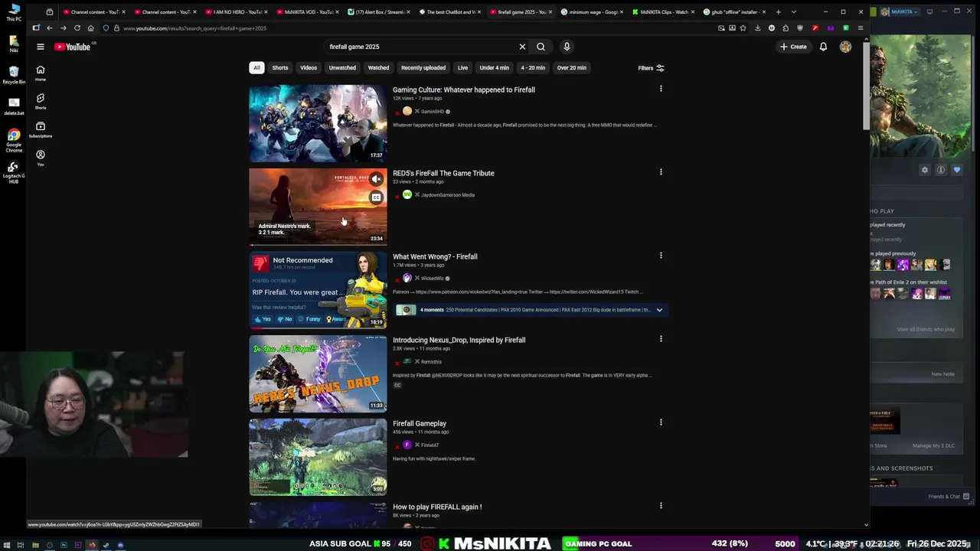The width and height of the screenshot is (980, 551).
Task: Open the WickedWiz channel link
Action: (x=432, y=279)
